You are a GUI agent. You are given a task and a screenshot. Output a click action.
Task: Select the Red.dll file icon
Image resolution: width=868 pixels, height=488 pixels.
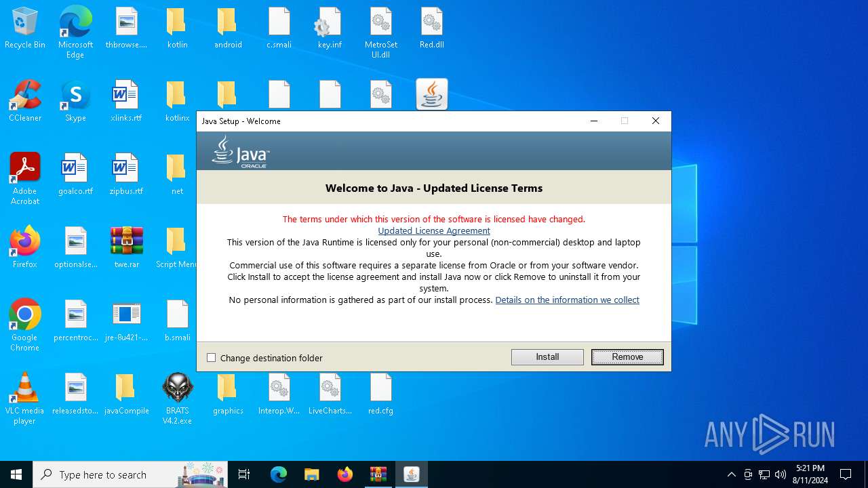point(431,28)
